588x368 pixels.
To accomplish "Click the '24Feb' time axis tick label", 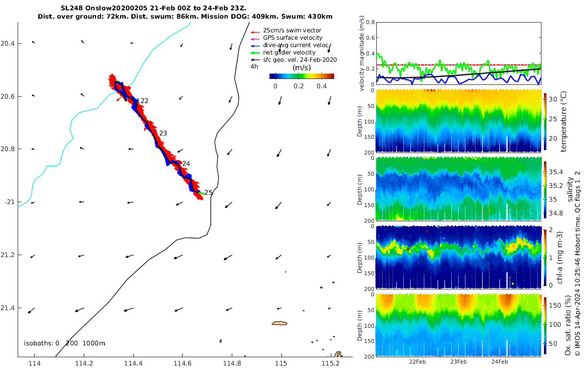I will click(x=500, y=362).
